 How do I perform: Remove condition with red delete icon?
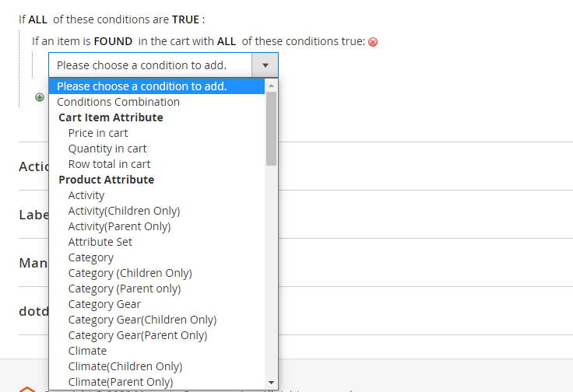373,42
